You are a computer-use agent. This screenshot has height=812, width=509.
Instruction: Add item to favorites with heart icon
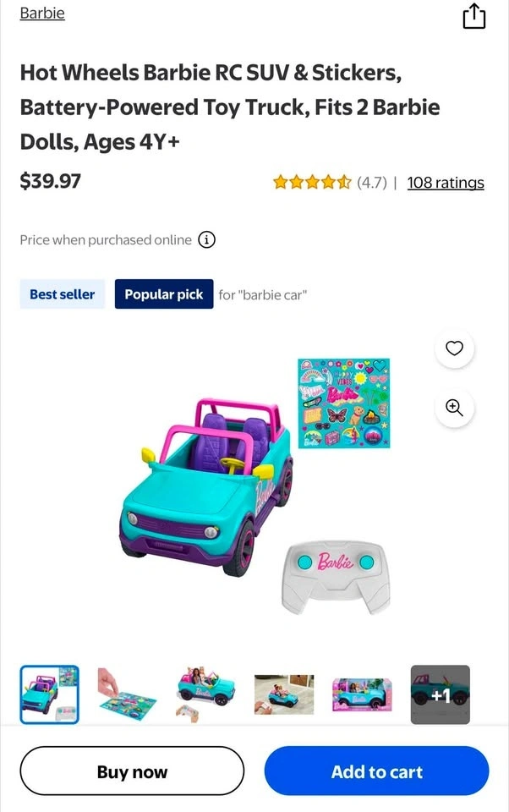[x=454, y=348]
